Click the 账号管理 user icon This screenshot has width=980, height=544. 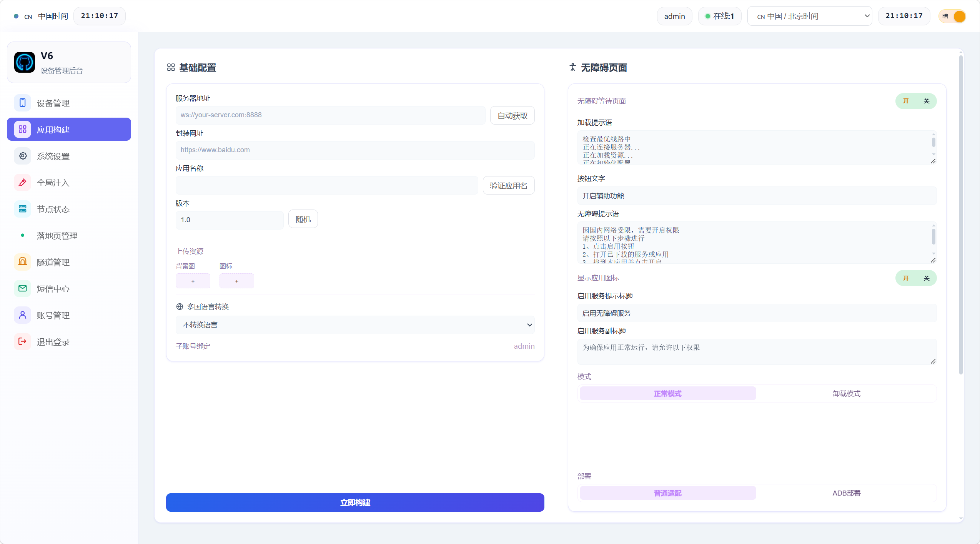23,315
